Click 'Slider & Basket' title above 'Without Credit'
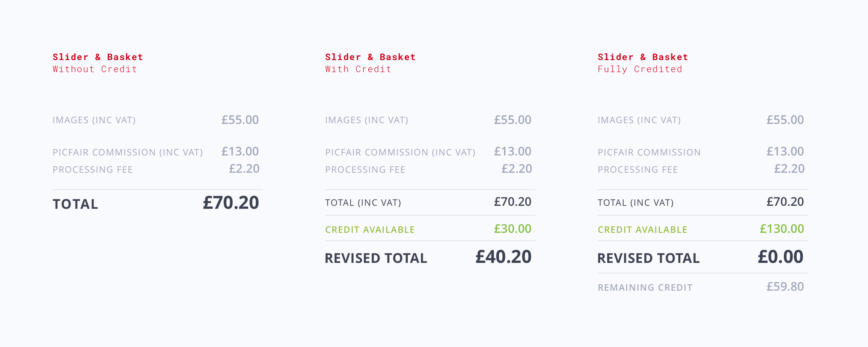The width and height of the screenshot is (868, 347). [x=98, y=57]
